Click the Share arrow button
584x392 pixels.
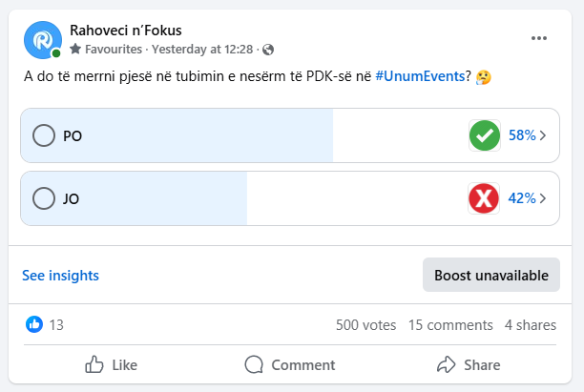(469, 365)
